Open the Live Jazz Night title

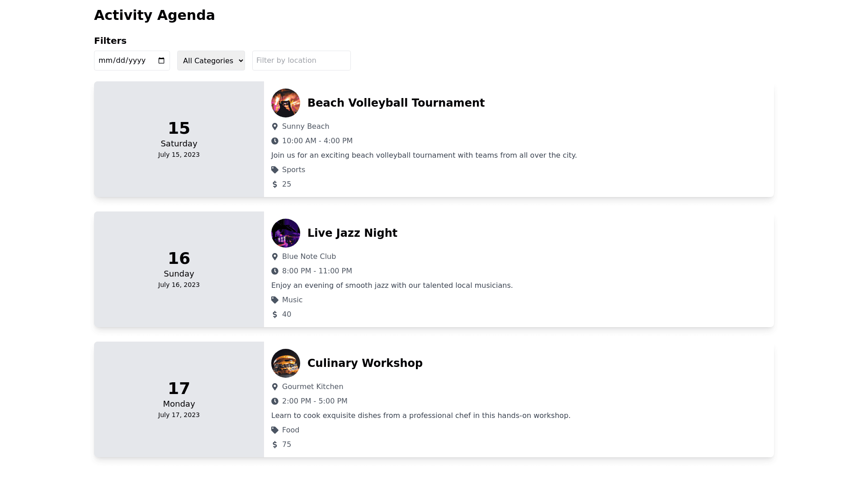click(352, 233)
